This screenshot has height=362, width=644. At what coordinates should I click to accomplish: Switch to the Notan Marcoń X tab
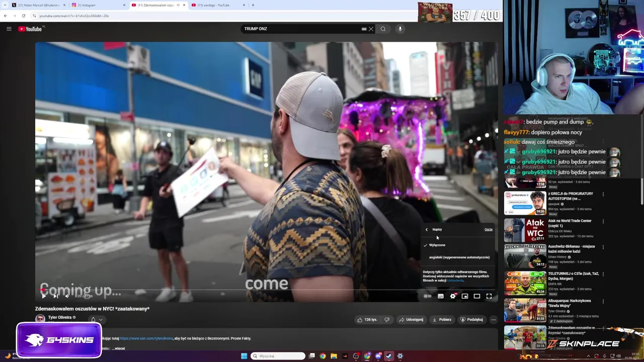38,5
